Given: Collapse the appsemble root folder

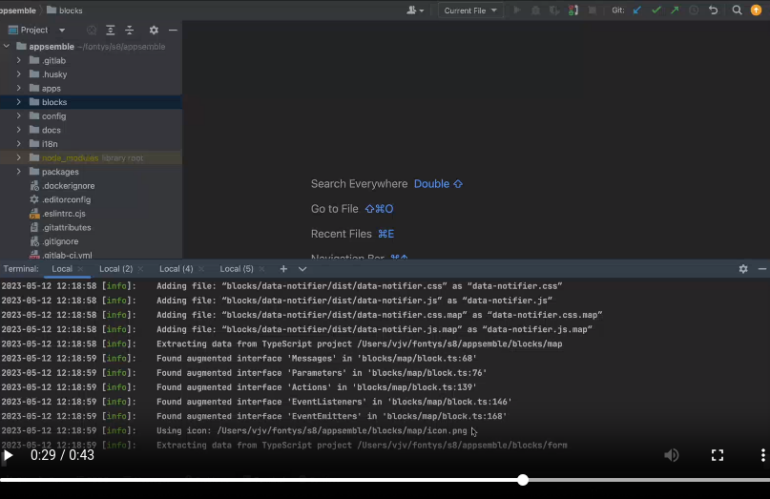Looking at the screenshot, I should click(x=6, y=47).
